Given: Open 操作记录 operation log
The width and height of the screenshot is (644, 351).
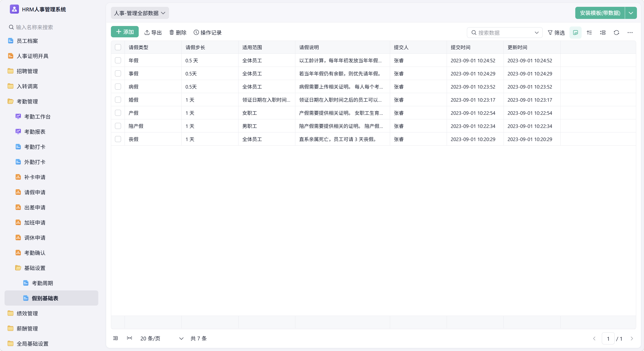Looking at the screenshot, I should (x=207, y=33).
